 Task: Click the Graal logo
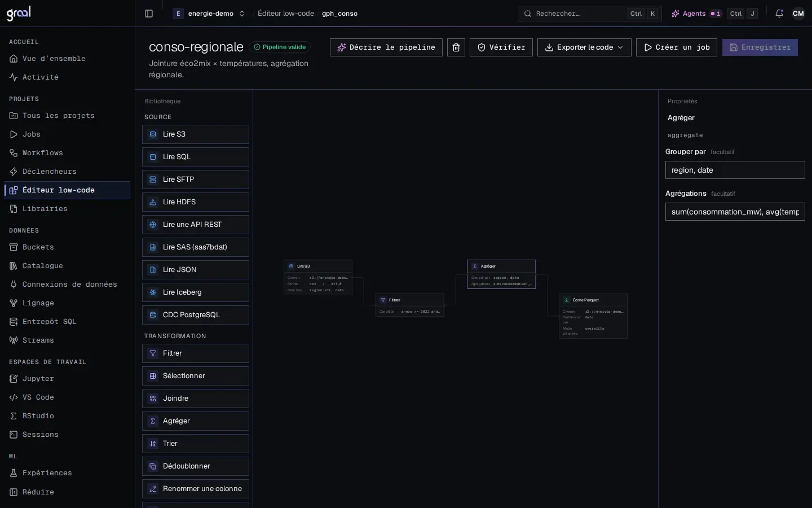tap(19, 13)
